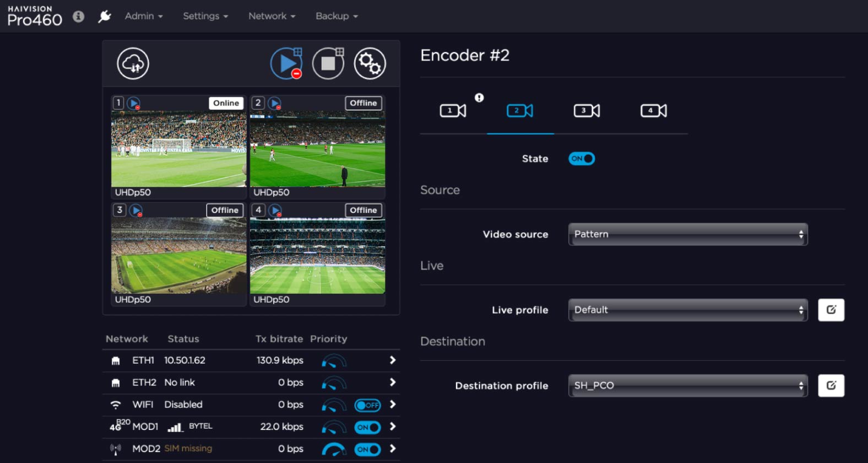The image size is (868, 463).
Task: Click play icon on encoder 3 preview
Action: click(x=135, y=211)
